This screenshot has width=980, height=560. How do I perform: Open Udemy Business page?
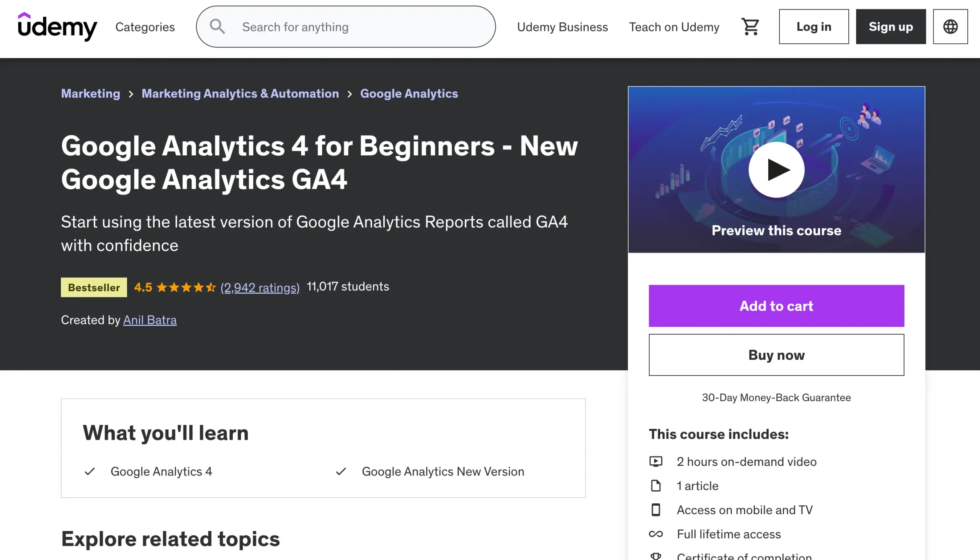[x=562, y=27]
